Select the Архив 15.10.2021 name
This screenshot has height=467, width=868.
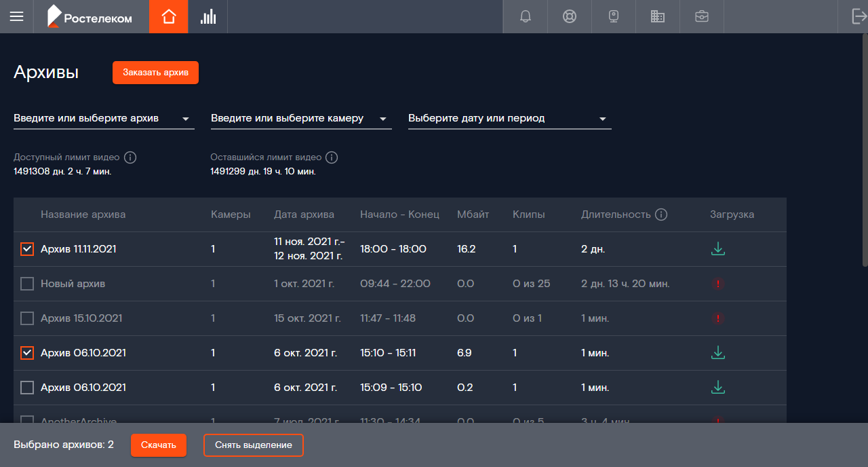pyautogui.click(x=81, y=318)
